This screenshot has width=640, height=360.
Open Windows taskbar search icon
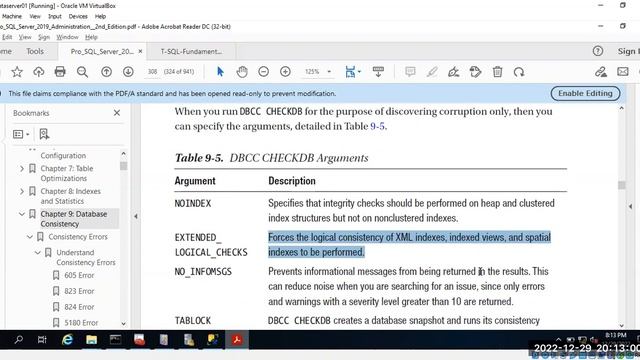(18, 340)
